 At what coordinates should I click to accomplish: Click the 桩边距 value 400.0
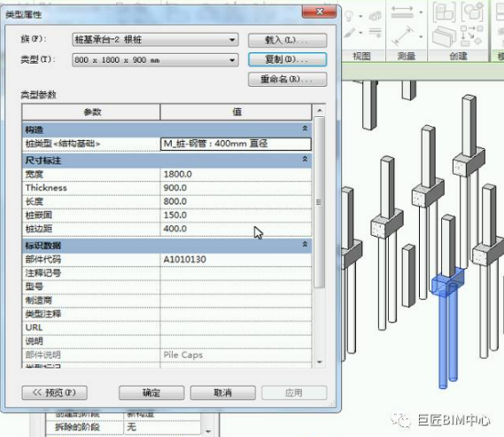236,229
